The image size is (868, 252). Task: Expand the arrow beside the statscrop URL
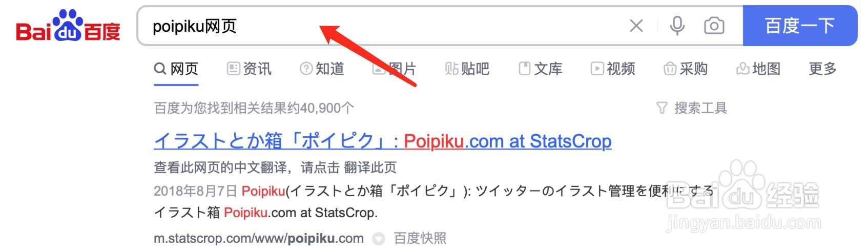[378, 239]
